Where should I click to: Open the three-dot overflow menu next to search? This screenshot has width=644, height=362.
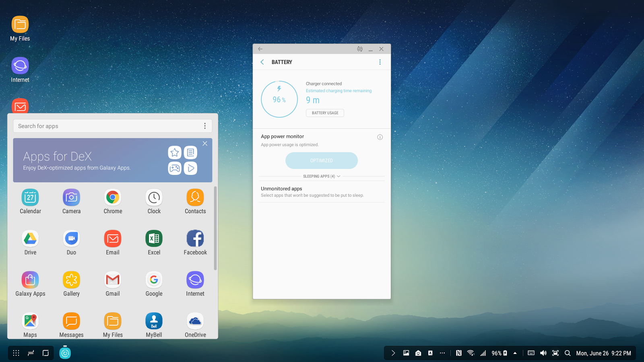pos(205,126)
